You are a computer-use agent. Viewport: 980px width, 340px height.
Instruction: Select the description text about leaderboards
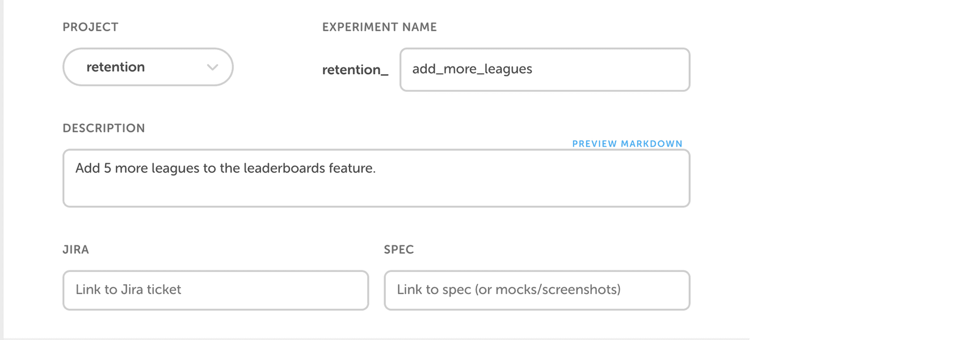click(x=225, y=168)
